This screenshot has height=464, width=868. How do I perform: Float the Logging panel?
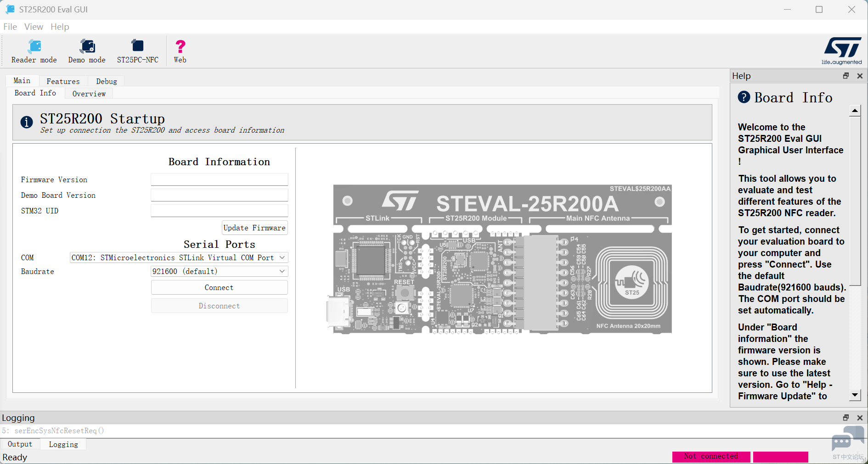click(846, 418)
